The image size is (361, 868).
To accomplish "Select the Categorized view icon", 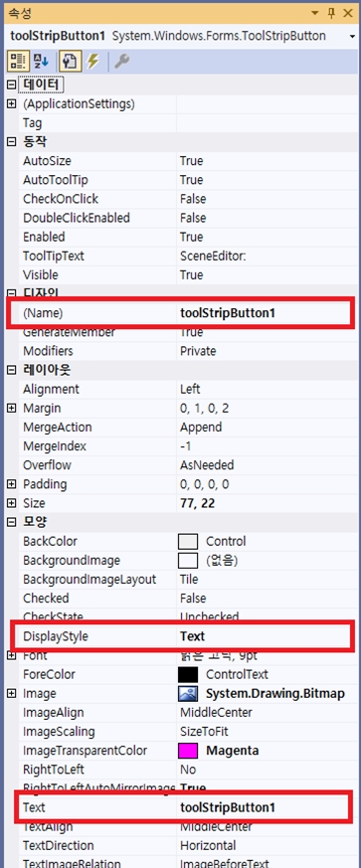I will click(x=18, y=61).
